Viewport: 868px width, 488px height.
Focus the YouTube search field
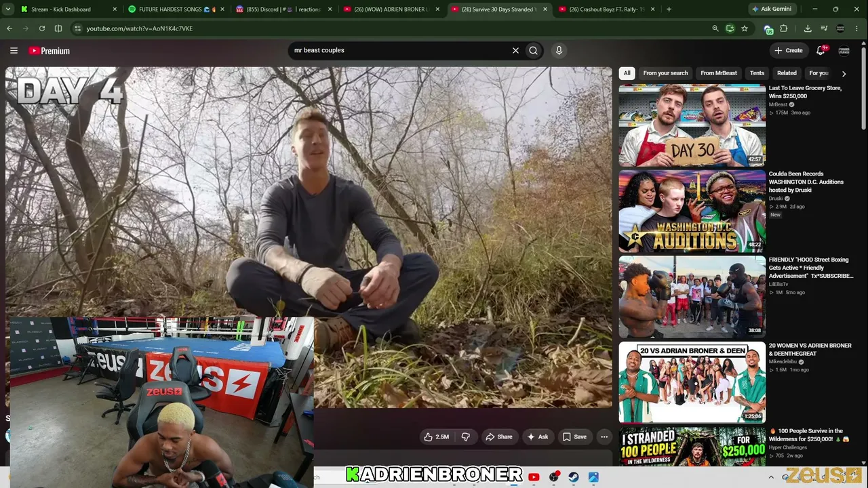pos(400,50)
